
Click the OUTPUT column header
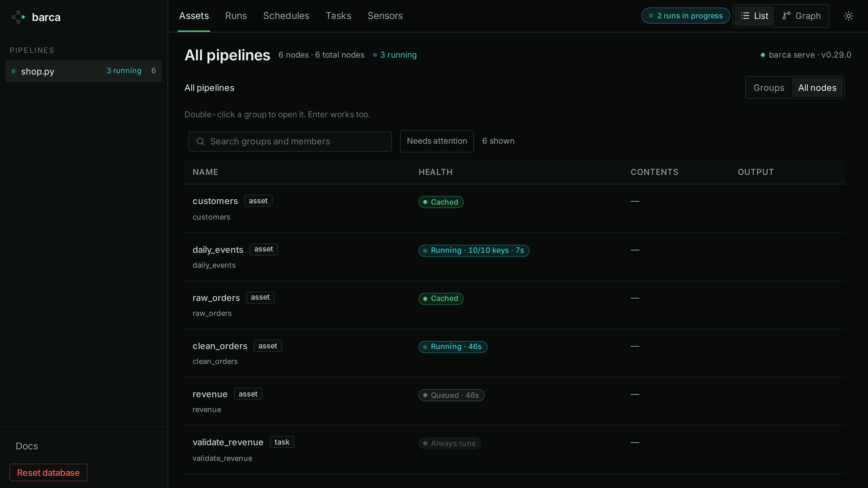[756, 172]
